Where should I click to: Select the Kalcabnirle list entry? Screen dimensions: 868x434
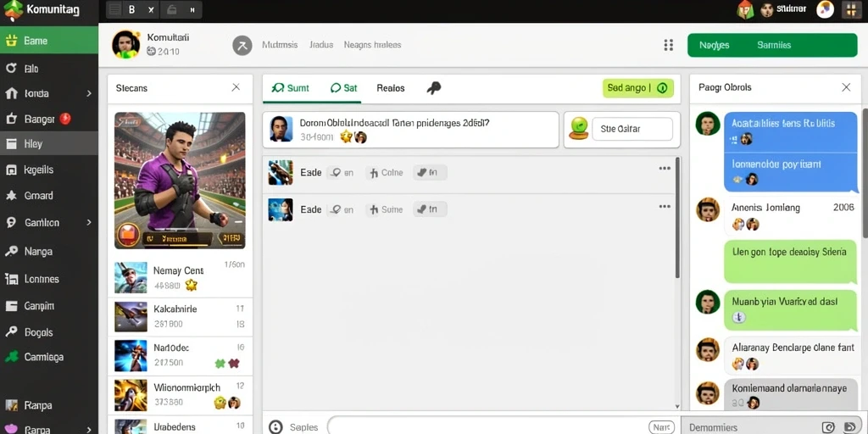point(180,317)
